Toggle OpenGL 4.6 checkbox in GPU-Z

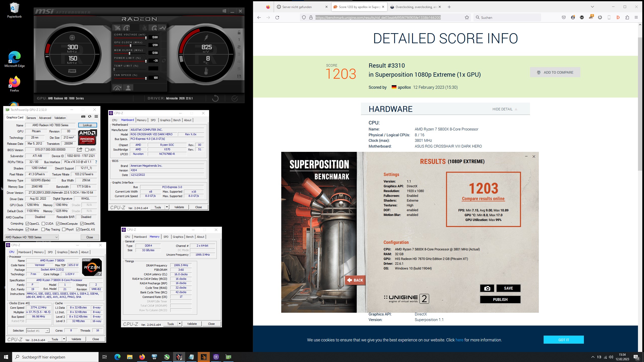tap(78, 230)
